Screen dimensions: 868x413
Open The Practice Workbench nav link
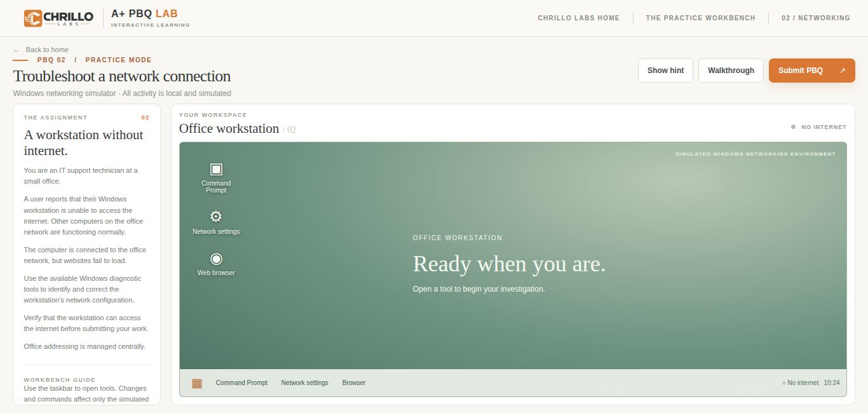tap(701, 18)
